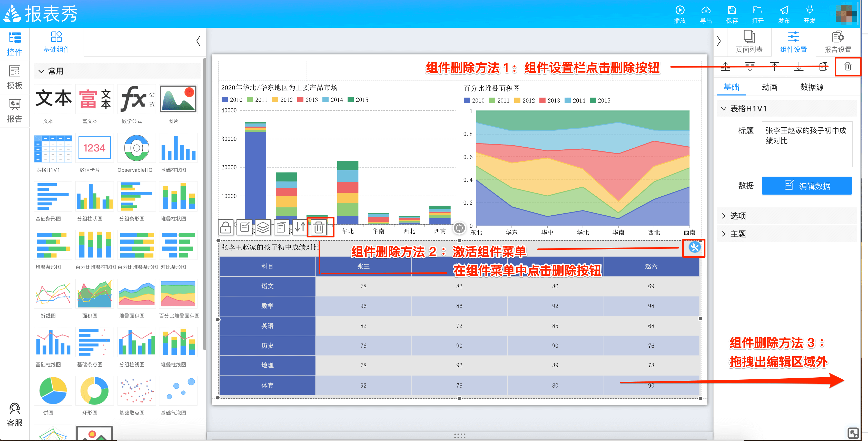This screenshot has height=441, width=868.
Task: Select the 图片 component thumbnail
Action: pyautogui.click(x=178, y=99)
